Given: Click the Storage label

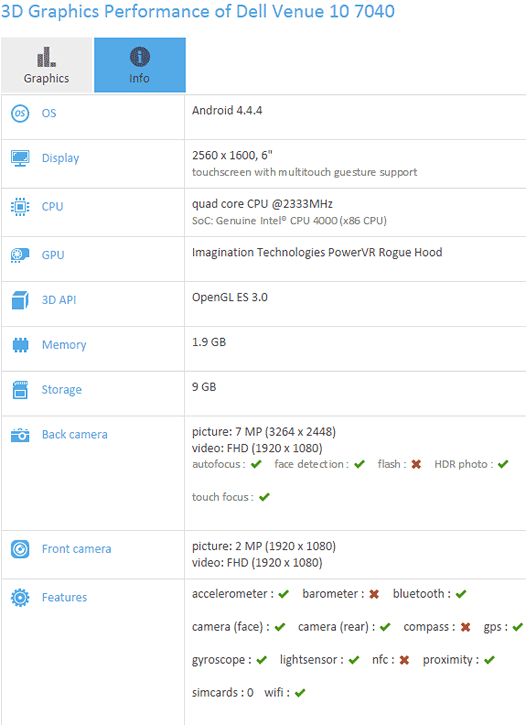Looking at the screenshot, I should [x=61, y=390].
